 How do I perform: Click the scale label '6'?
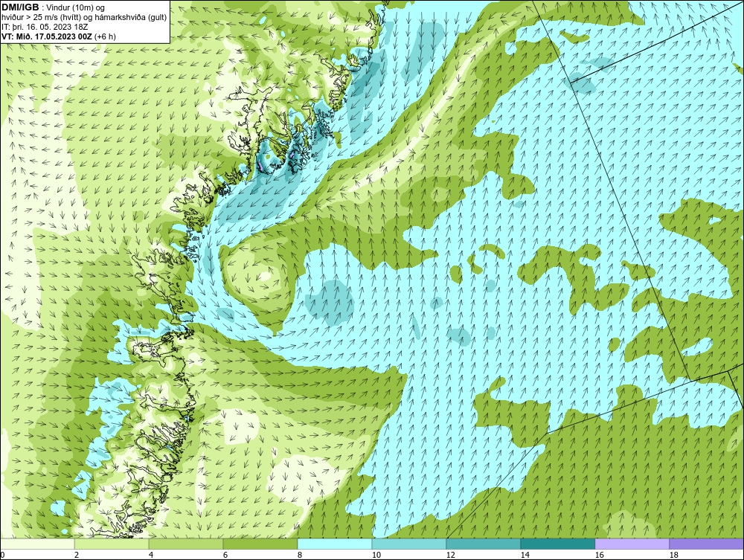tap(225, 555)
